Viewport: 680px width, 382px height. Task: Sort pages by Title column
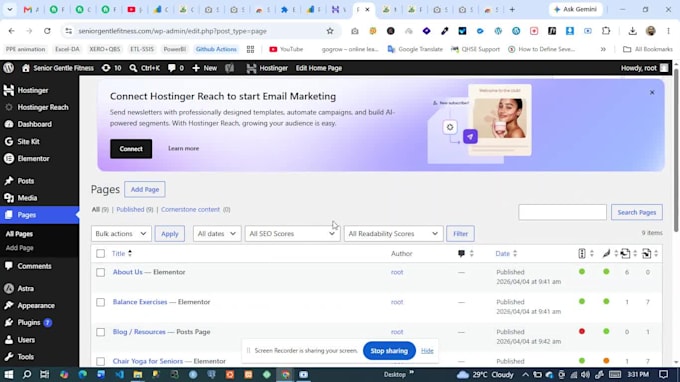point(121,254)
